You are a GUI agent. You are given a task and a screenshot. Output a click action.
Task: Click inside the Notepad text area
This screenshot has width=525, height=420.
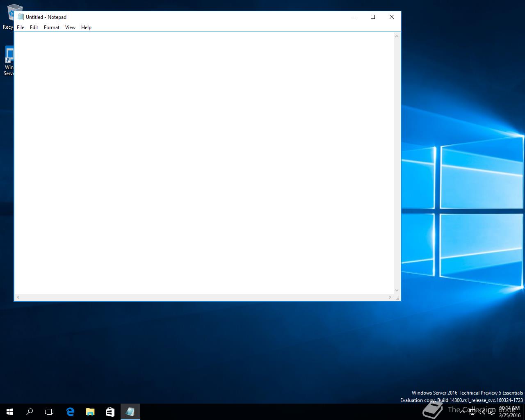pos(204,163)
